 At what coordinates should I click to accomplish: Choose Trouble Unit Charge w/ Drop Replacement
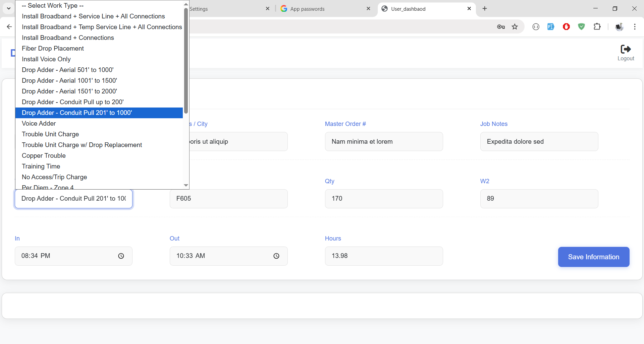82,145
